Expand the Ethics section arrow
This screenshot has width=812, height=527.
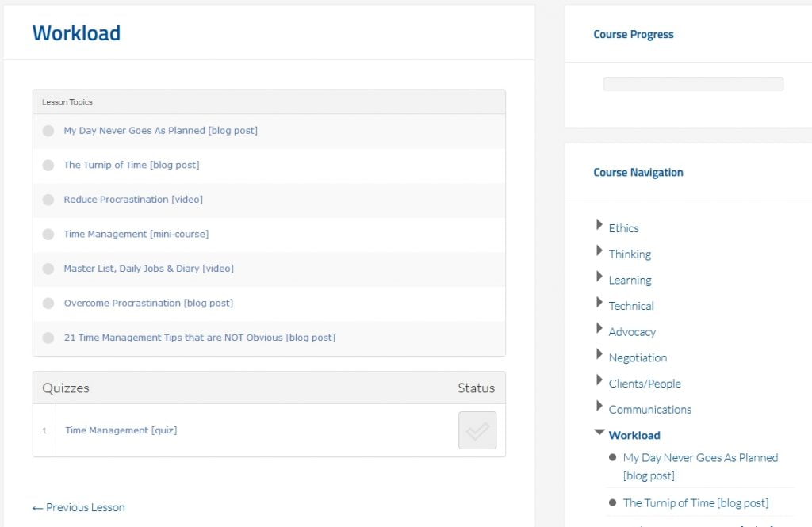click(599, 226)
